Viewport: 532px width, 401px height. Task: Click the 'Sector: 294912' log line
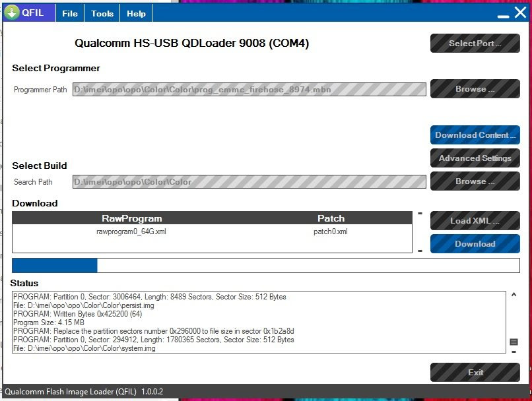(x=153, y=340)
